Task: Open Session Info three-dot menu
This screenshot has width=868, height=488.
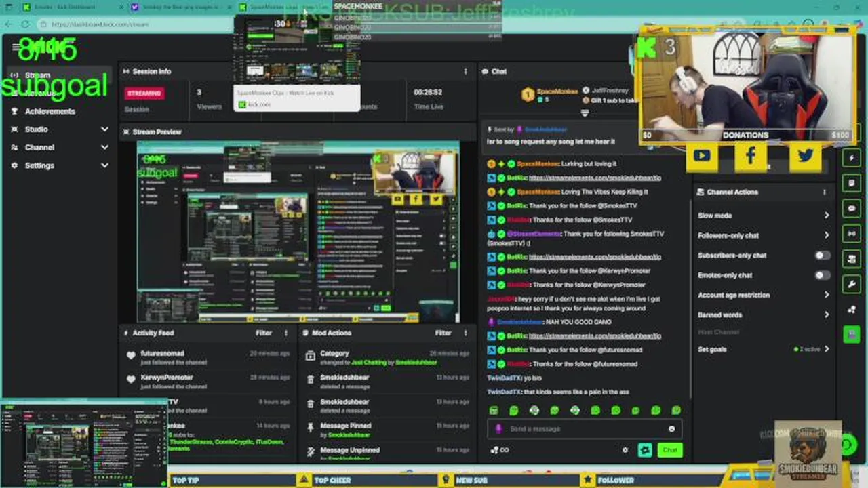Action: pyautogui.click(x=465, y=71)
